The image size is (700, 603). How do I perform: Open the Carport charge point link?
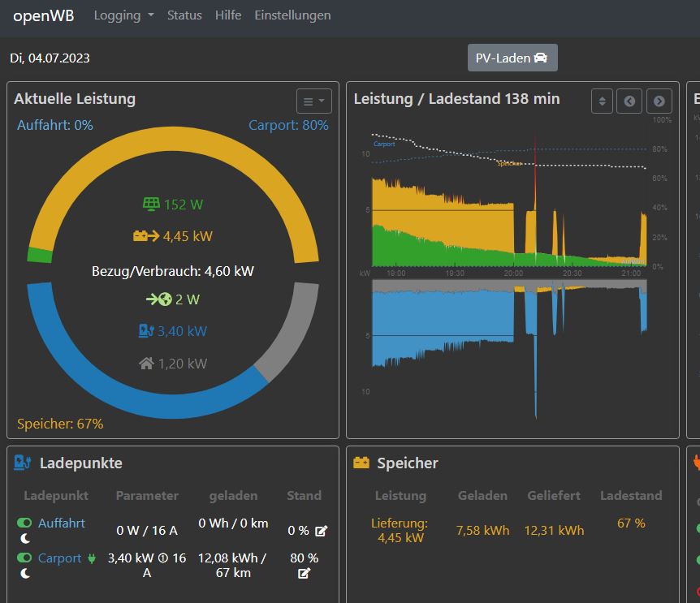pos(60,558)
